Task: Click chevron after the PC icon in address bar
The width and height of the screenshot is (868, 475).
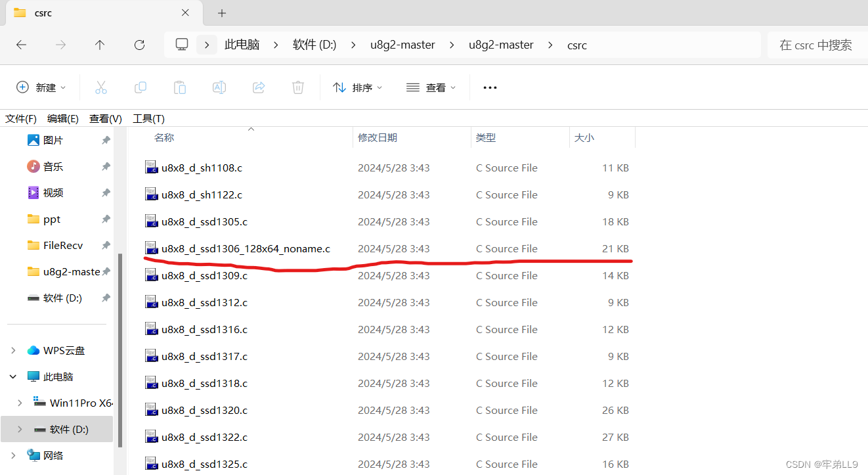Action: tap(207, 45)
